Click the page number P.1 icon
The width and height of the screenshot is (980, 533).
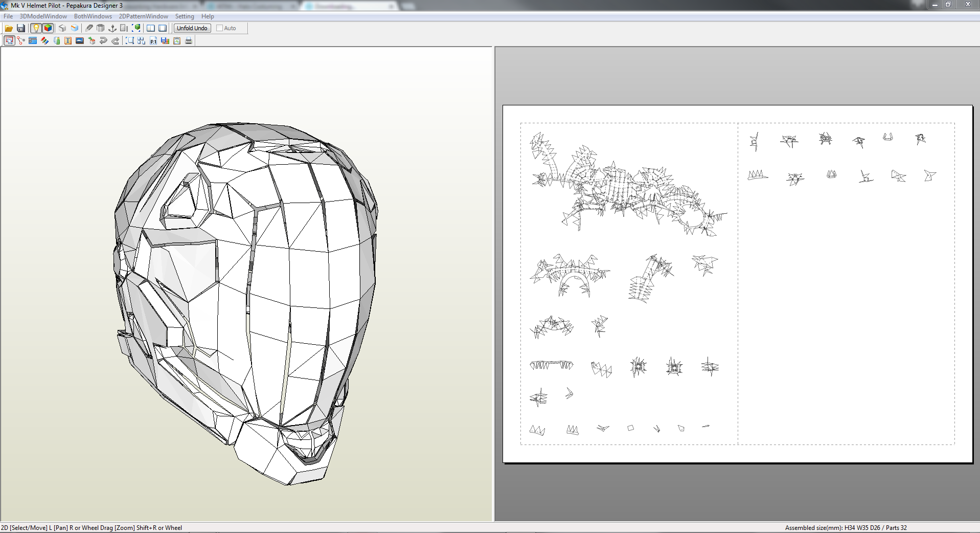pos(153,41)
